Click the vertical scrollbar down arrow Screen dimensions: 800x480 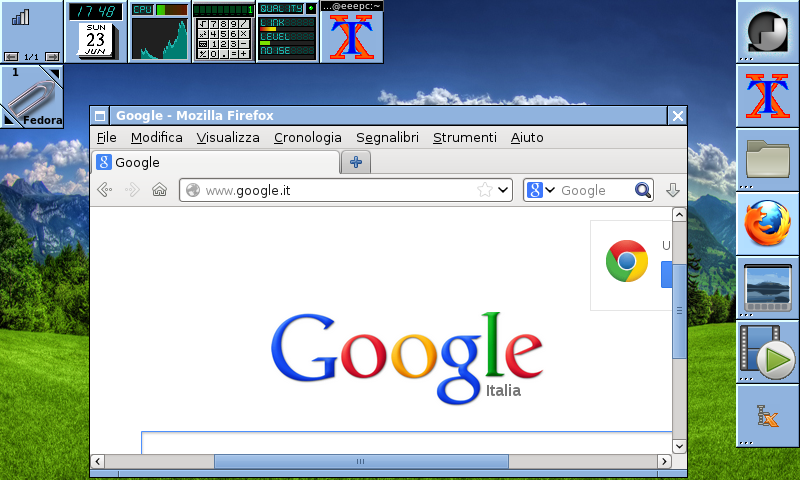[679, 446]
